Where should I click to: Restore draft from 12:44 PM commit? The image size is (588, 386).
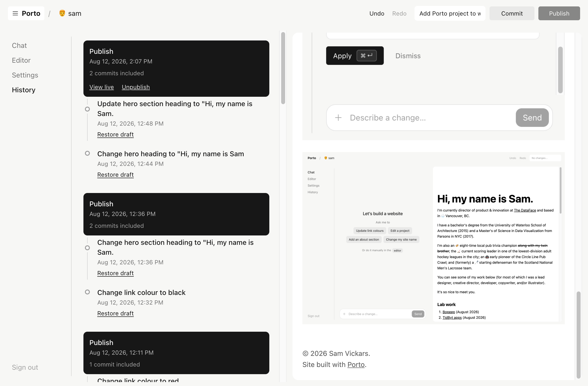point(115,174)
